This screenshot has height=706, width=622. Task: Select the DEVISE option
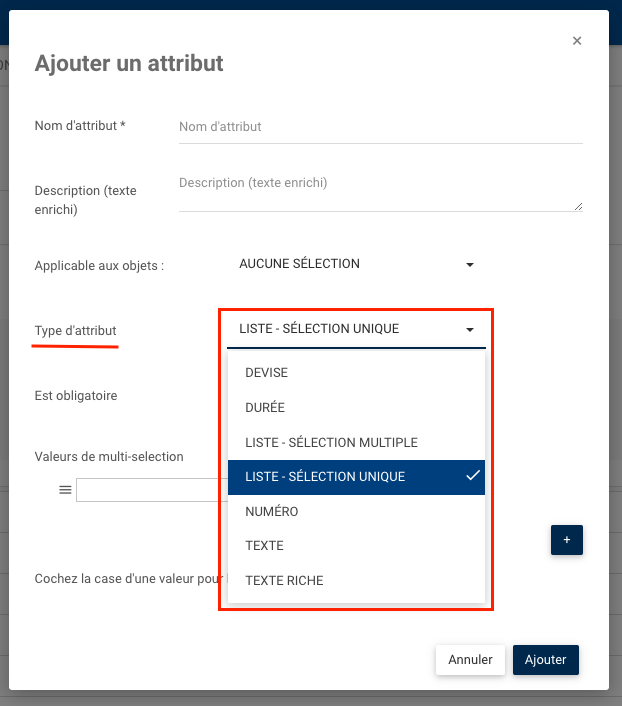266,373
